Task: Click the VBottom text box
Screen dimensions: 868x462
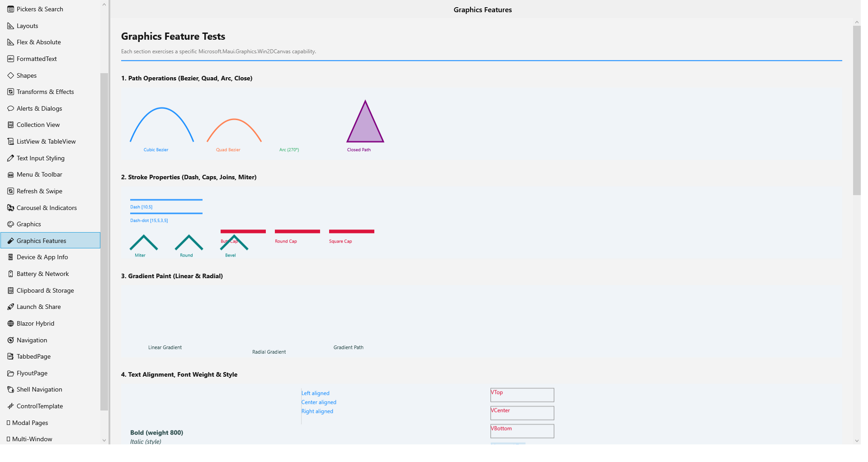Action: click(x=522, y=431)
